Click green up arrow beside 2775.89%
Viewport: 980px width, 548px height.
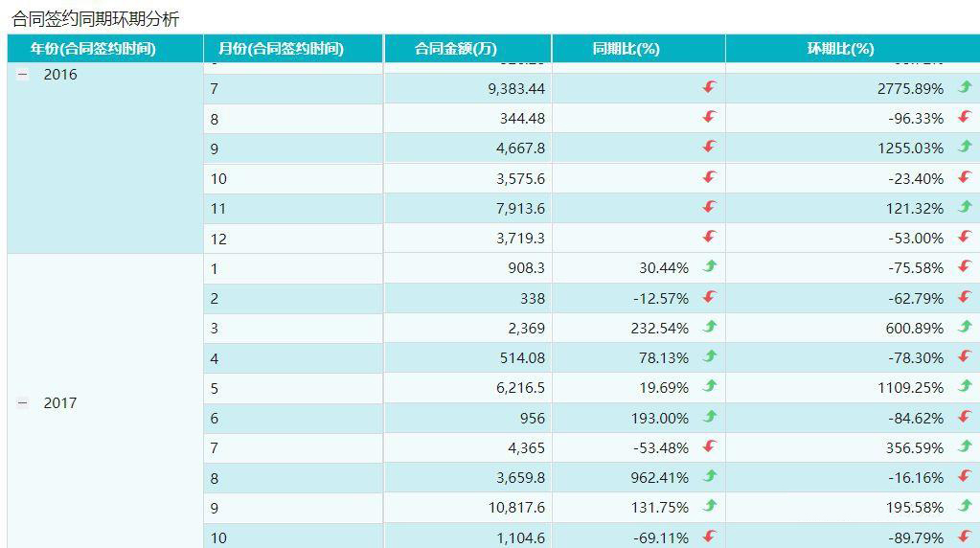click(965, 87)
